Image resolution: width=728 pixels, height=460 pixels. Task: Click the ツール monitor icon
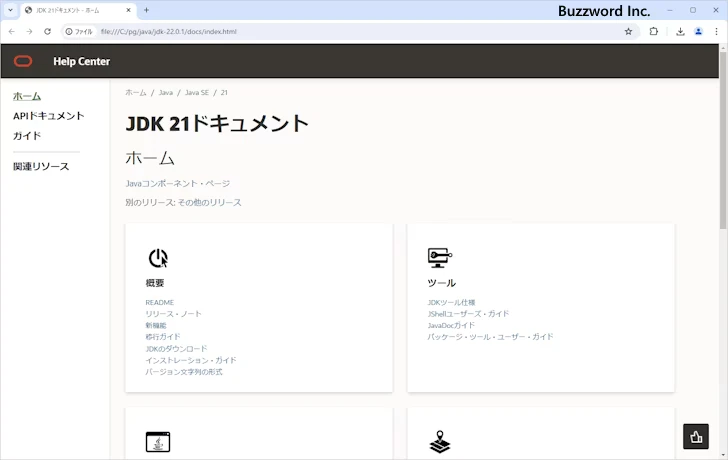440,258
